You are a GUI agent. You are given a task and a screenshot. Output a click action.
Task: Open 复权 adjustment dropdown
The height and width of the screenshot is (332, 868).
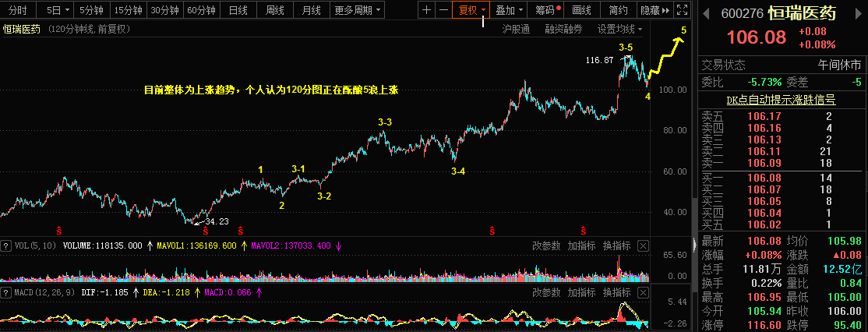tap(471, 10)
